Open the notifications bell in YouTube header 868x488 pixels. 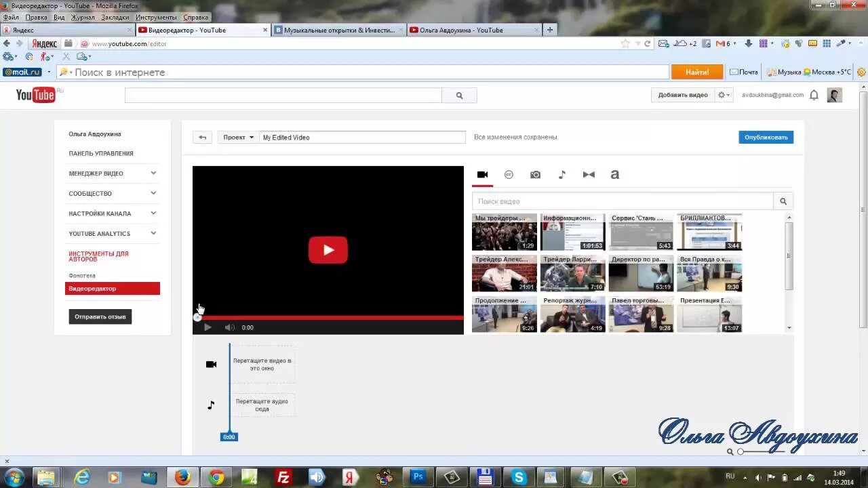(814, 96)
